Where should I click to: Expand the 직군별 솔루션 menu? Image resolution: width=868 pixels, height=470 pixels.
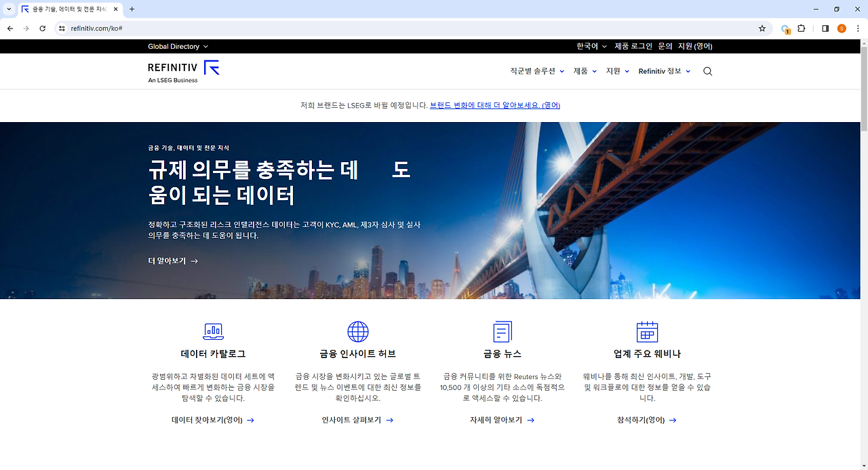[x=537, y=71]
